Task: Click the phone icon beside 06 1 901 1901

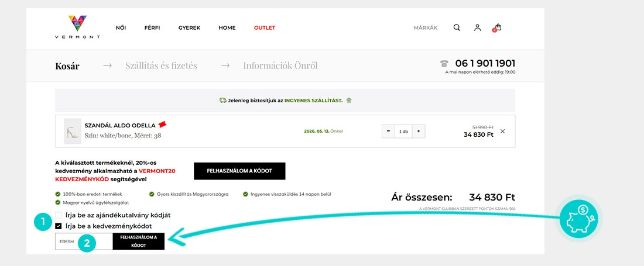Action: point(444,64)
